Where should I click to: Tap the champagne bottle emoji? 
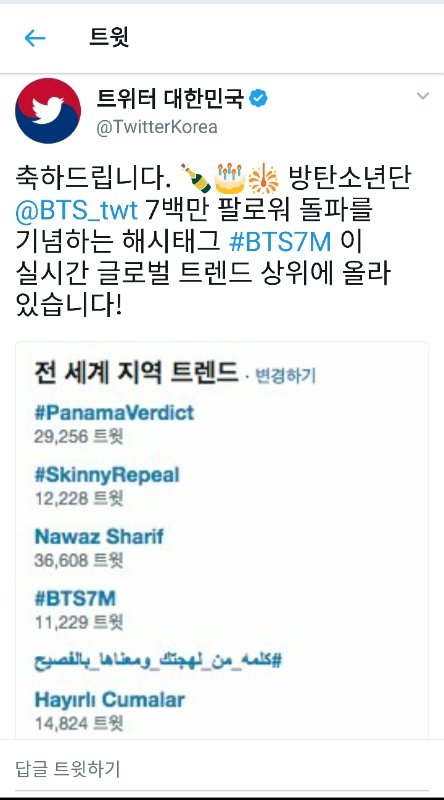point(196,178)
